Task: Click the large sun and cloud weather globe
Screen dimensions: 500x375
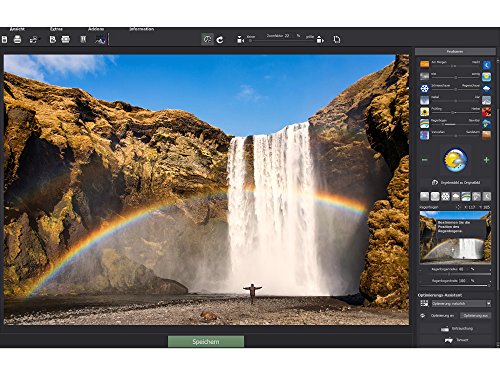Action: tap(455, 160)
